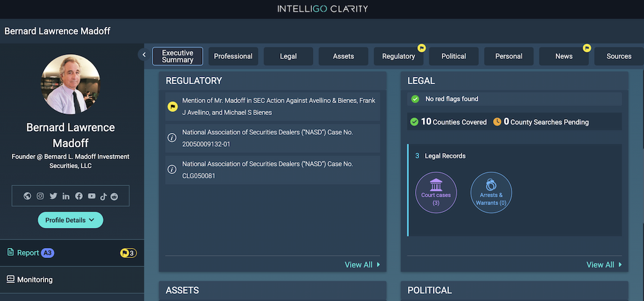
Task: Click the globe website icon
Action: click(27, 196)
